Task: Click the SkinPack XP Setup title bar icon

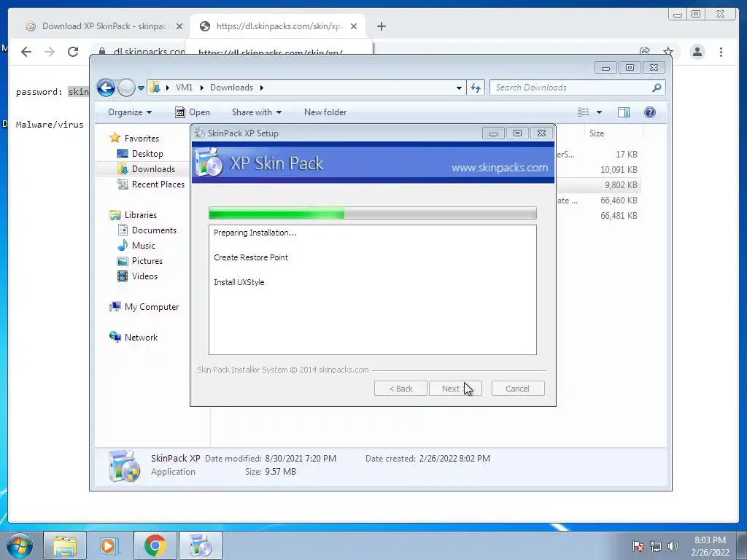Action: [199, 133]
